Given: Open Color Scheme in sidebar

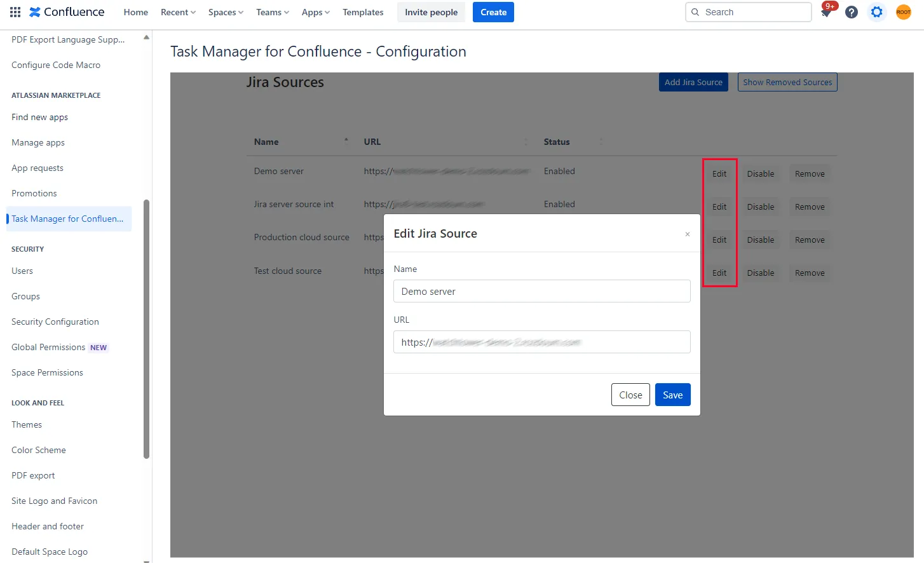Looking at the screenshot, I should (39, 450).
